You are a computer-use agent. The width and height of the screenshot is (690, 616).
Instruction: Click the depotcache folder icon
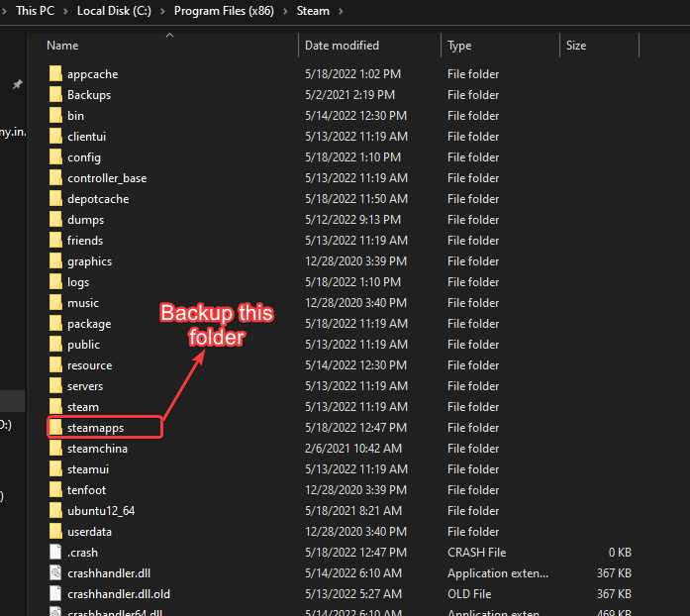click(55, 199)
